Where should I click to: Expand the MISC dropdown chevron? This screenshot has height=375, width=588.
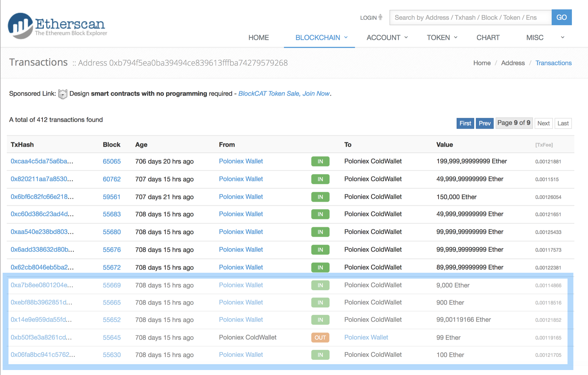coord(563,37)
